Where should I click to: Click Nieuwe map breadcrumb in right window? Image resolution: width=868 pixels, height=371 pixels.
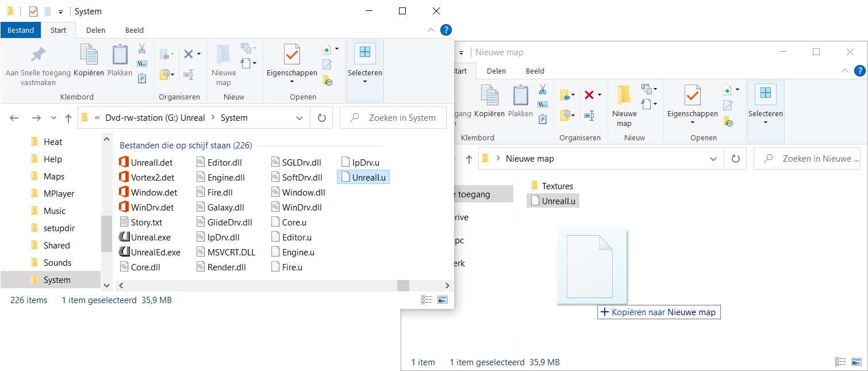(x=529, y=159)
